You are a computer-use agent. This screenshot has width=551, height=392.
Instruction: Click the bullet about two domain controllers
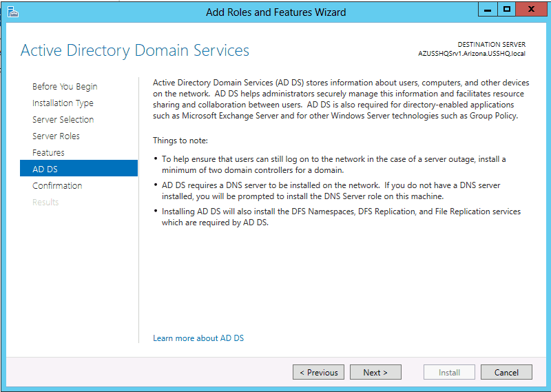(x=333, y=165)
